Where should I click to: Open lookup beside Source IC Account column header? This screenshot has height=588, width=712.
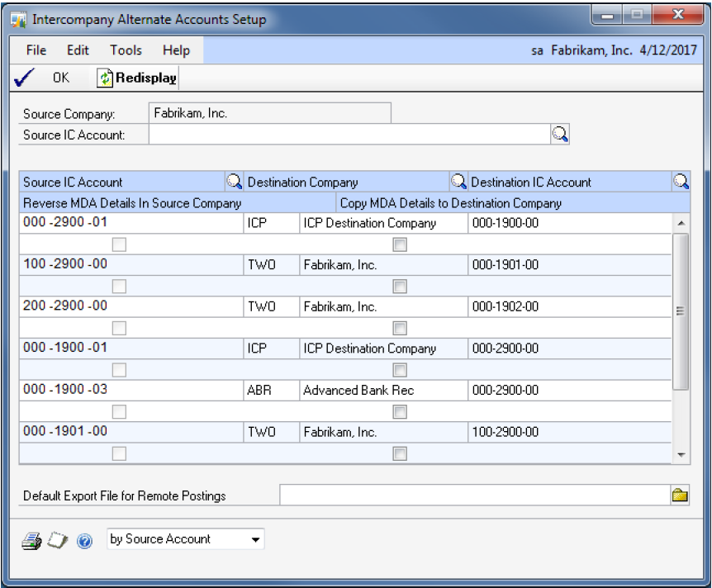pos(234,182)
